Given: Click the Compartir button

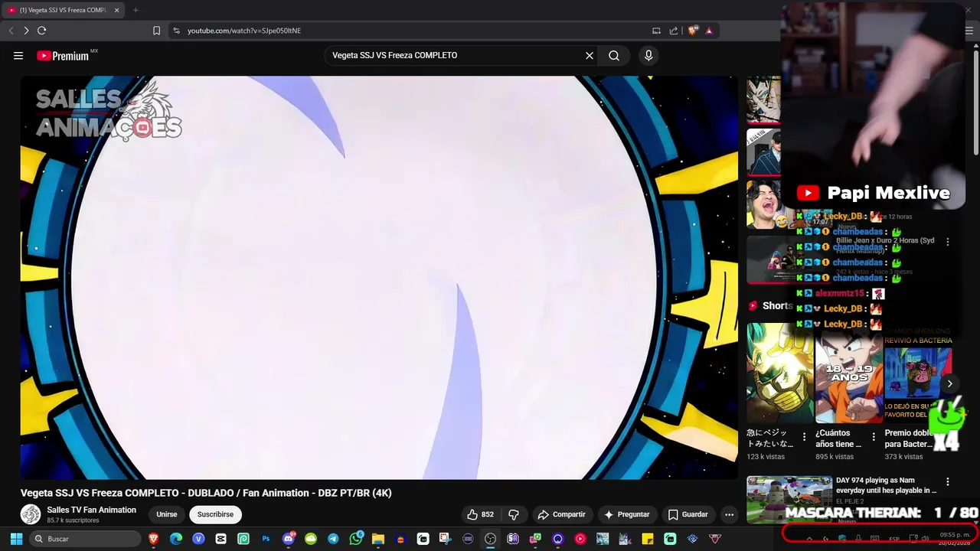Looking at the screenshot, I should (561, 515).
